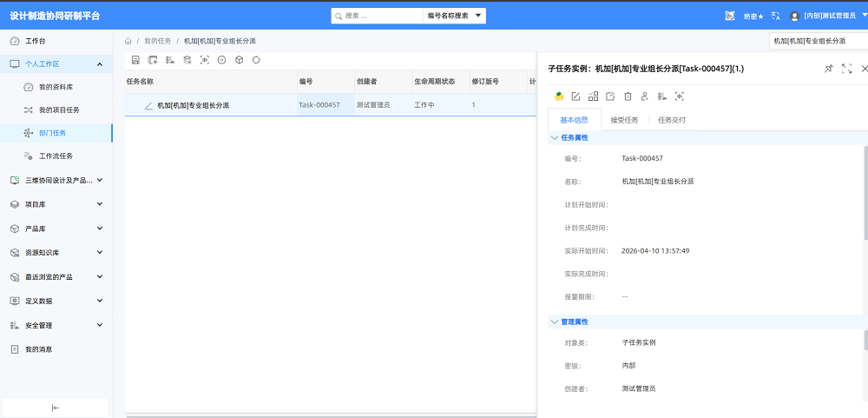Click the user avatar icon in the header
The height and width of the screenshot is (418, 868).
coord(795,16)
